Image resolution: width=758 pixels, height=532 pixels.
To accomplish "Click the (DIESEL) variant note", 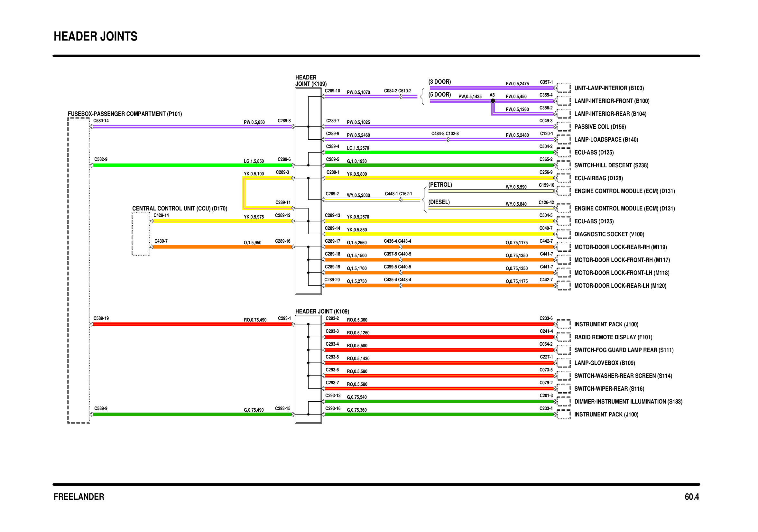I will (439, 202).
